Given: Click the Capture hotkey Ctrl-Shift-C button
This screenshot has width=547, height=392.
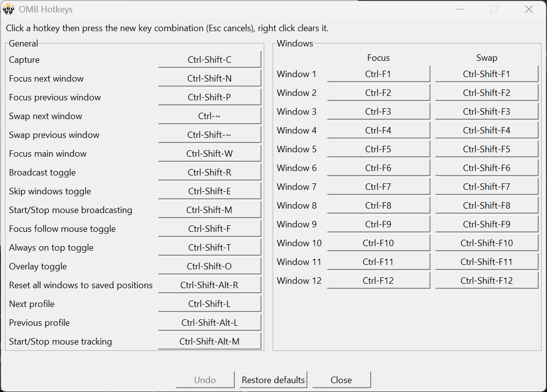Looking at the screenshot, I should (210, 59).
